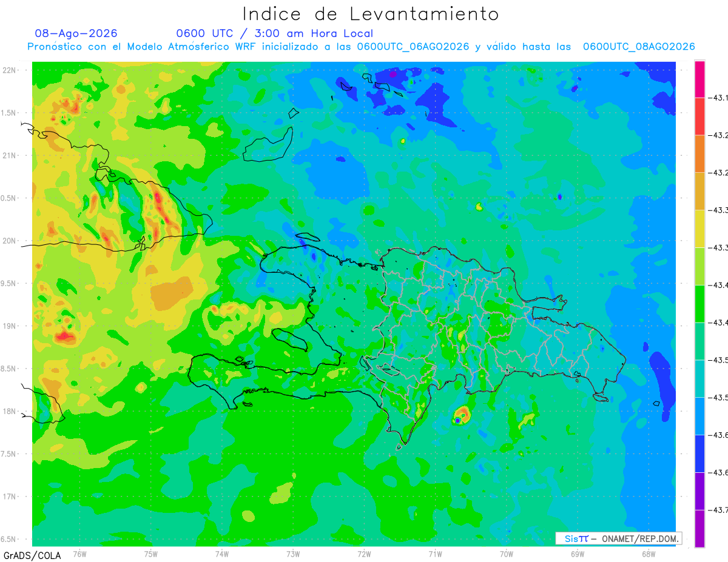The image size is (728, 562).
Task: Click the '0.5N' latitude label
Action: 10,198
